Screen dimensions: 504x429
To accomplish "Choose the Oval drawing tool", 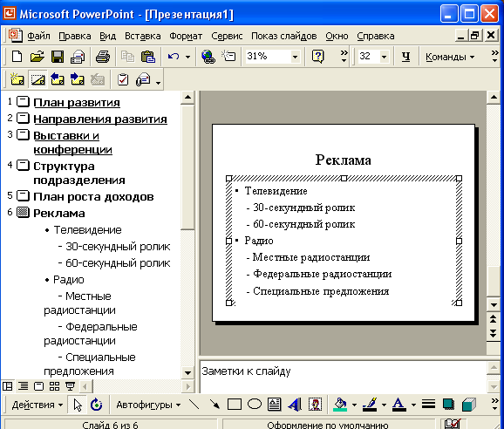I will coord(255,405).
